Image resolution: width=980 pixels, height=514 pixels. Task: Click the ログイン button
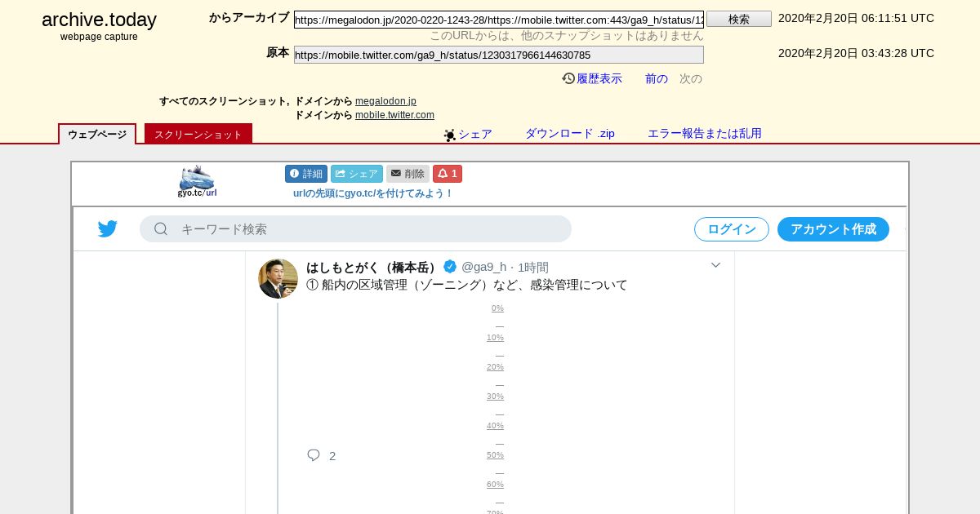click(732, 229)
